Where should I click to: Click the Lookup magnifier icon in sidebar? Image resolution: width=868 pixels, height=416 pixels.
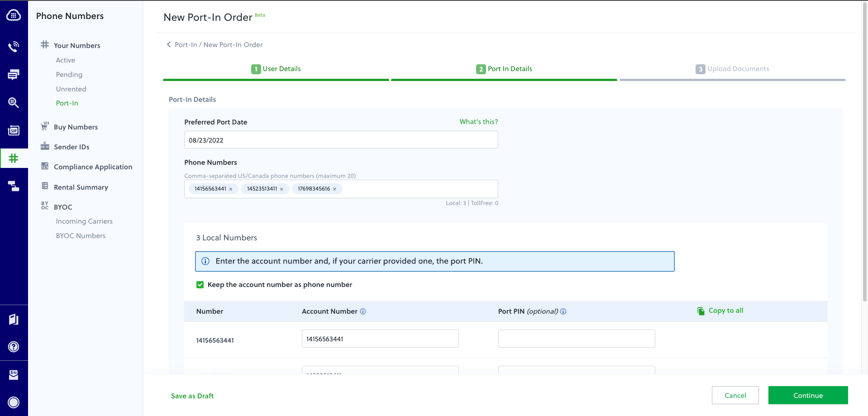pos(14,103)
